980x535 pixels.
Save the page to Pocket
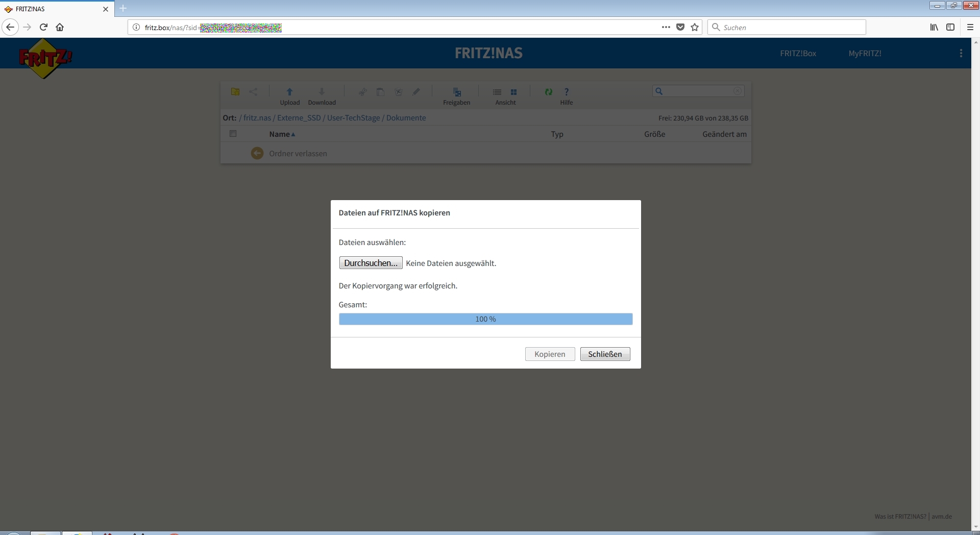[x=680, y=27]
